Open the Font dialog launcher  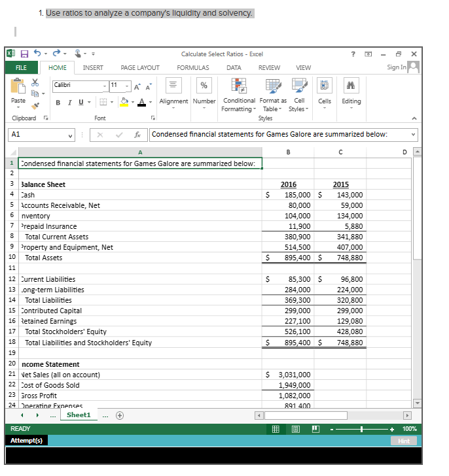pos(153,118)
